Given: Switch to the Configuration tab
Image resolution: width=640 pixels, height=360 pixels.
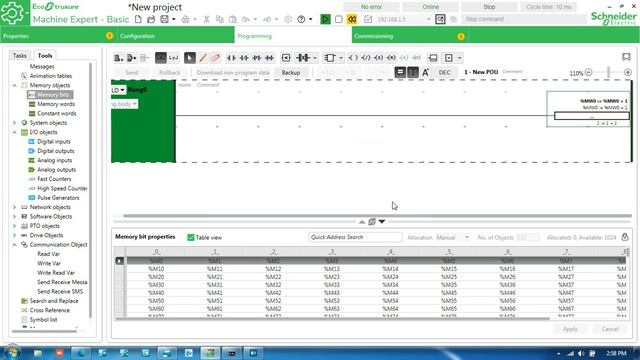Looking at the screenshot, I should [x=176, y=36].
